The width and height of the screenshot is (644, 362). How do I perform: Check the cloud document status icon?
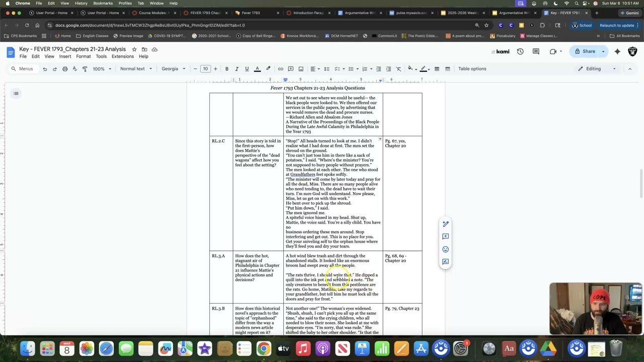point(154,49)
